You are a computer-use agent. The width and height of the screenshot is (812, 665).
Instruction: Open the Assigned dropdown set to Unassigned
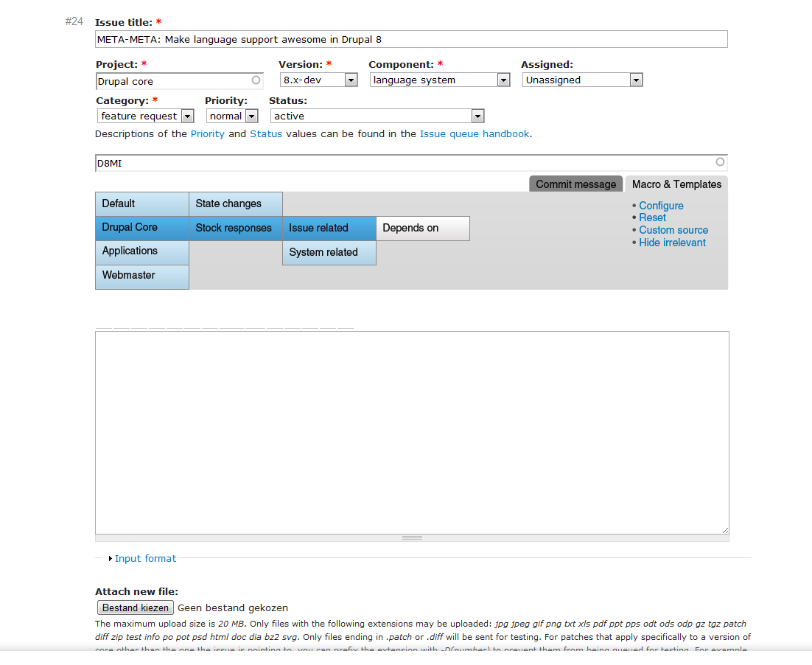coord(637,80)
